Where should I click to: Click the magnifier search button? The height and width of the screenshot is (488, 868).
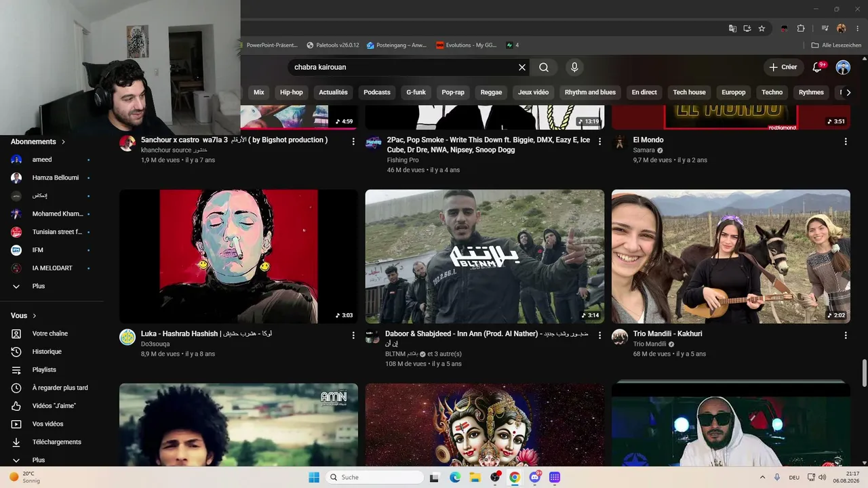click(544, 67)
